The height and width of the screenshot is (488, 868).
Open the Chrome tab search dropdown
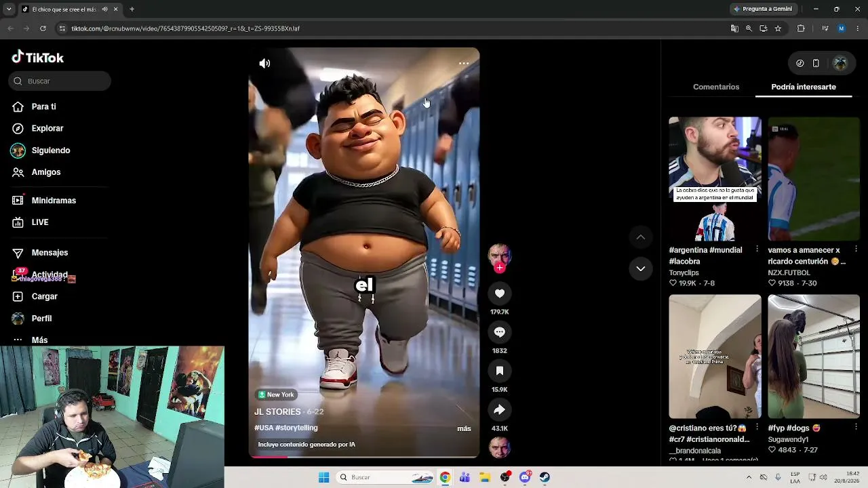pyautogui.click(x=8, y=9)
